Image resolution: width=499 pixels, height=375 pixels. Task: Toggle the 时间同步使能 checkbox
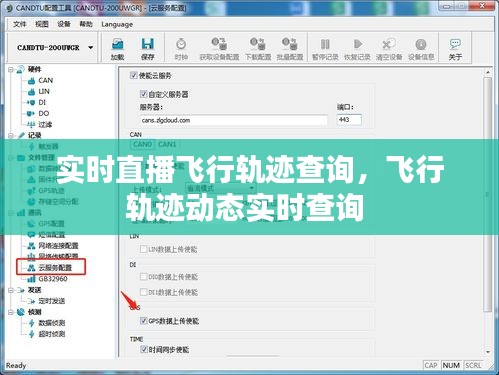click(144, 349)
